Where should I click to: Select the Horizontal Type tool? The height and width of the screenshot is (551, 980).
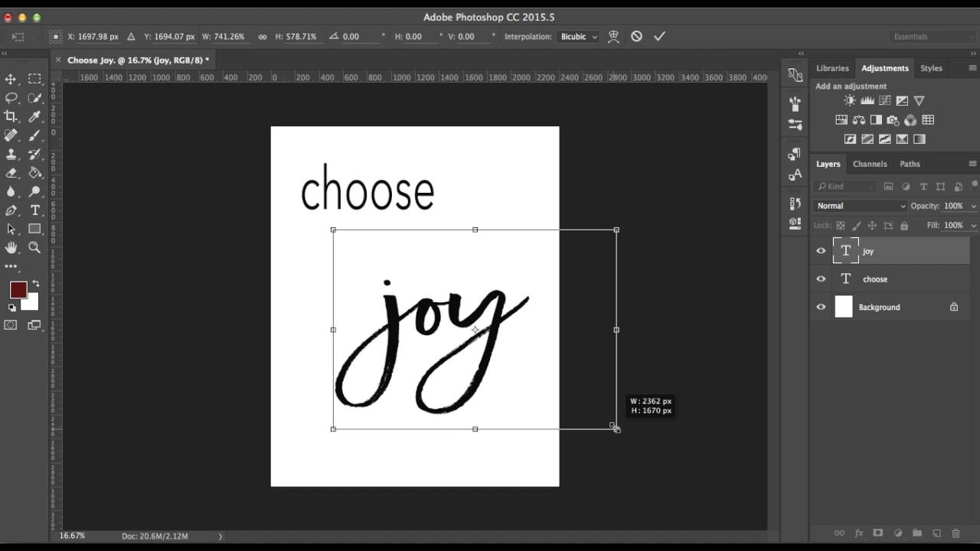tap(34, 210)
